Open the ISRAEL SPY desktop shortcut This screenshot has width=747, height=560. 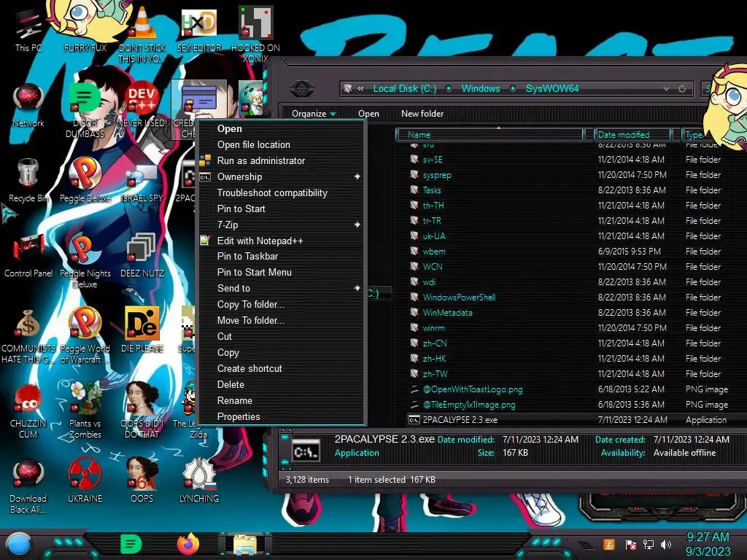[x=142, y=180]
